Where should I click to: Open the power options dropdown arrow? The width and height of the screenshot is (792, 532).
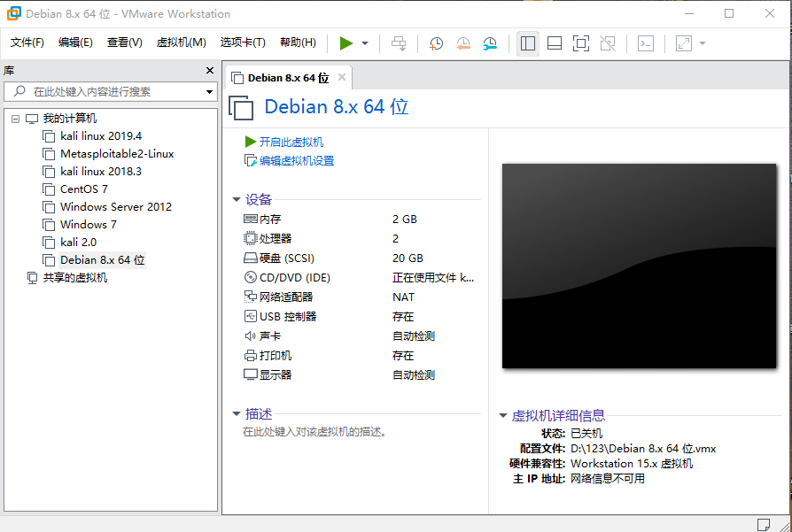(365, 43)
